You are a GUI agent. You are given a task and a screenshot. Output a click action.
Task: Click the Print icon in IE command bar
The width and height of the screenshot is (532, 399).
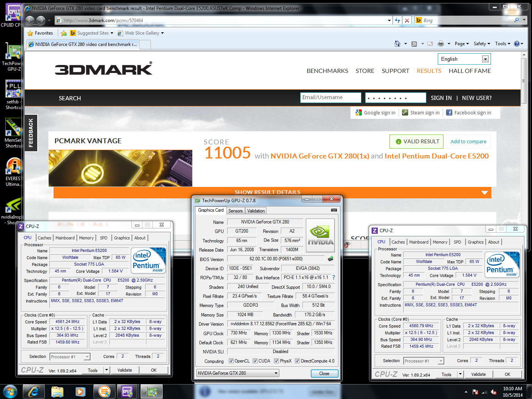tap(441, 44)
